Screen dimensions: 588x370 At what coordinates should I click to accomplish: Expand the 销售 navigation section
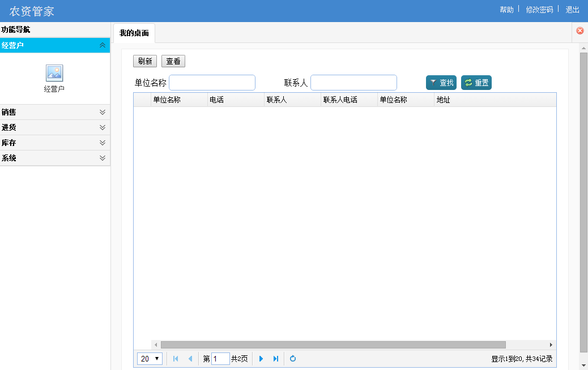point(103,112)
